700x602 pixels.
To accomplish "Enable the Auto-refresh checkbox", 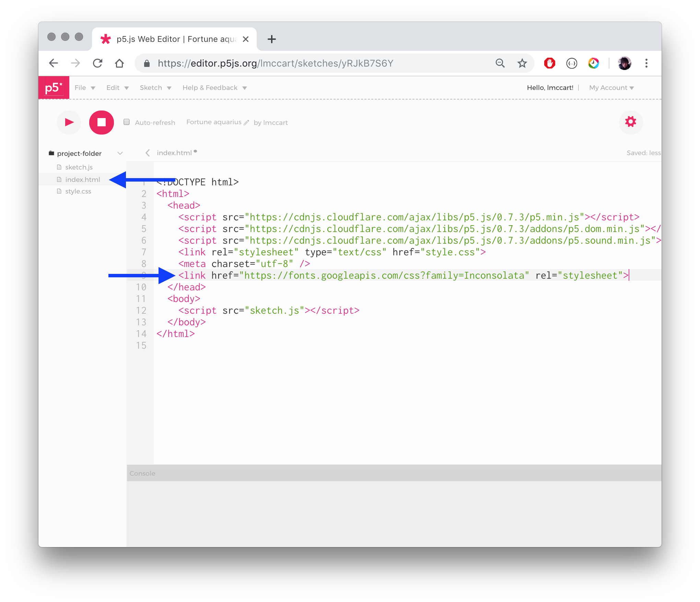I will coord(127,122).
